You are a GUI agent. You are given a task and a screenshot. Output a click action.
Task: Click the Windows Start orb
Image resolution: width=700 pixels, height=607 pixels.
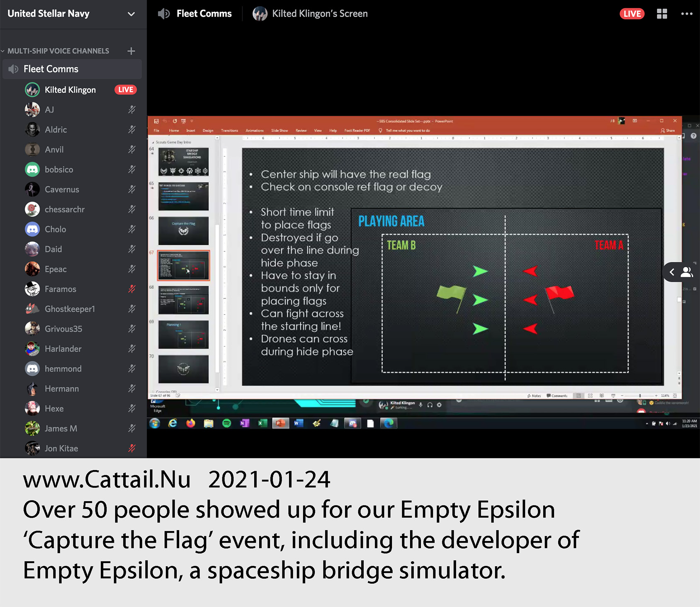click(155, 423)
